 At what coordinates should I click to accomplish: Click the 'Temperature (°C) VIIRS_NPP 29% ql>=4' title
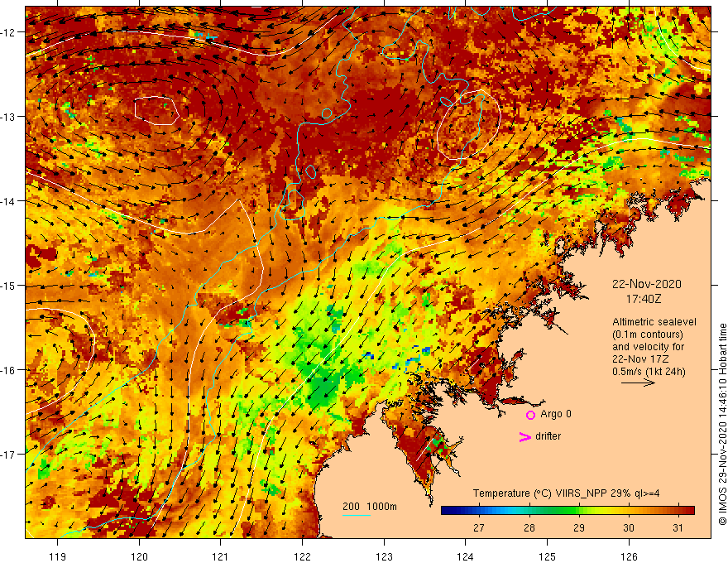tap(566, 493)
